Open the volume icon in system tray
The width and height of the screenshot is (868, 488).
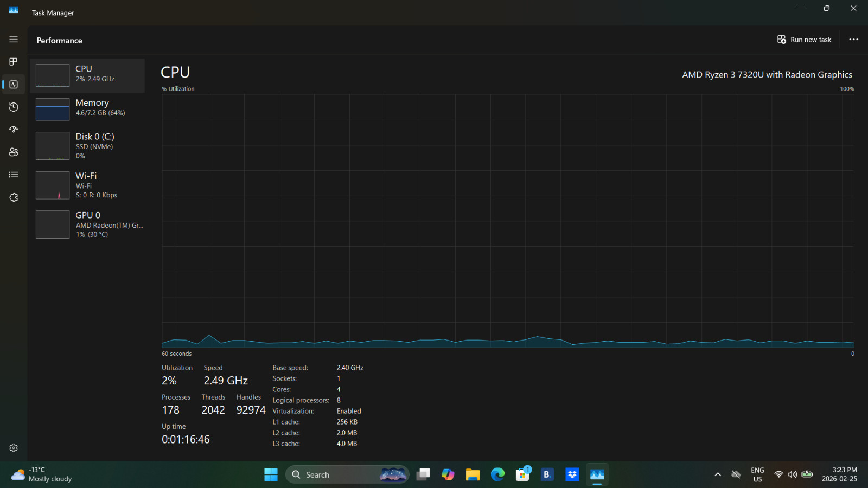coord(793,474)
